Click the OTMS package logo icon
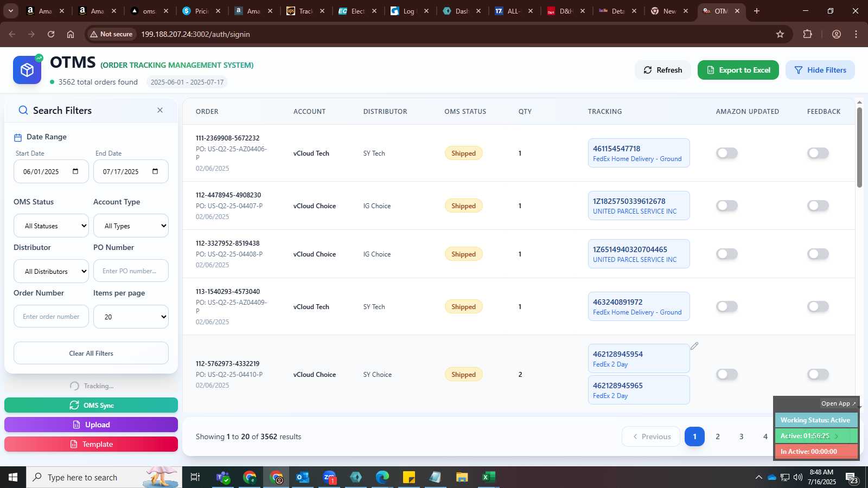This screenshot has height=488, width=868. 27,70
